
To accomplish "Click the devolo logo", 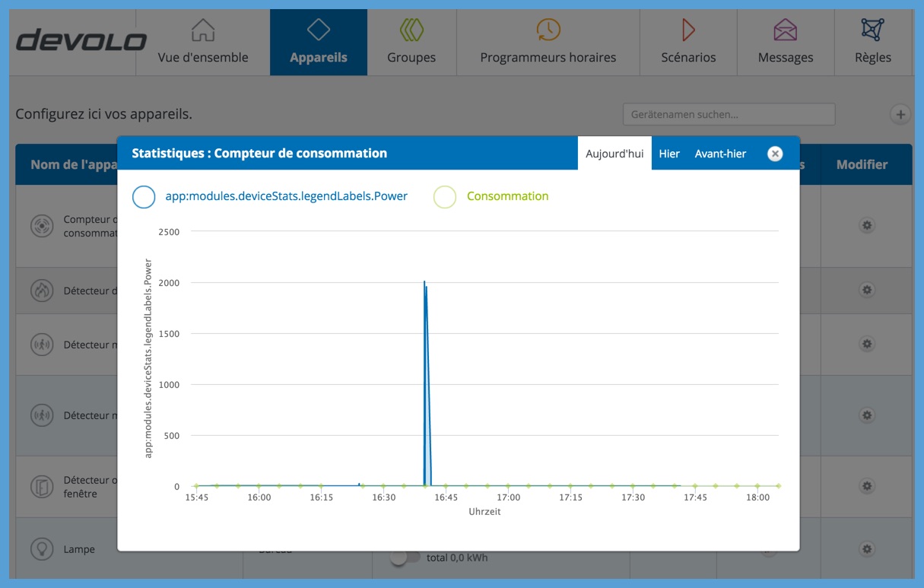I will [81, 40].
